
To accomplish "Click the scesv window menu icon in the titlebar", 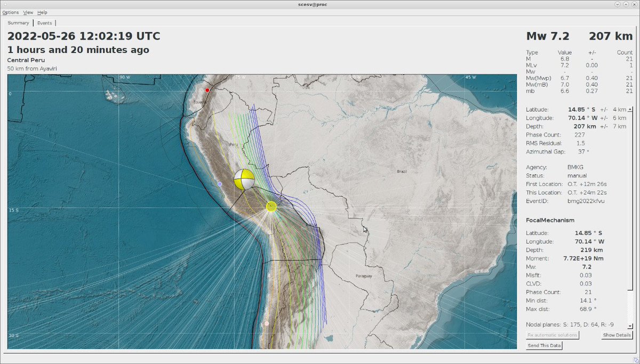I will [x=4, y=4].
